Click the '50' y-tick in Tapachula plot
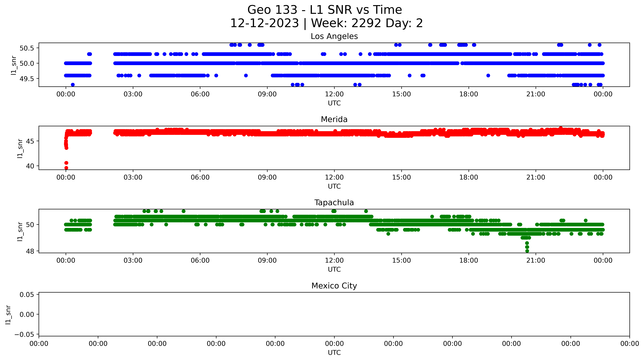This screenshot has width=644, height=361. (30, 225)
